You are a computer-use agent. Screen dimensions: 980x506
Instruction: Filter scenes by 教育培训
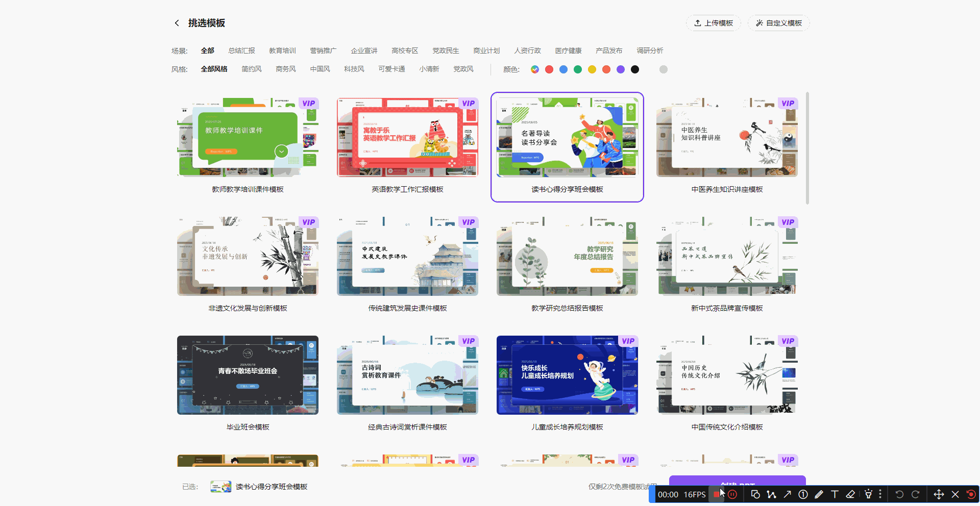[282, 50]
